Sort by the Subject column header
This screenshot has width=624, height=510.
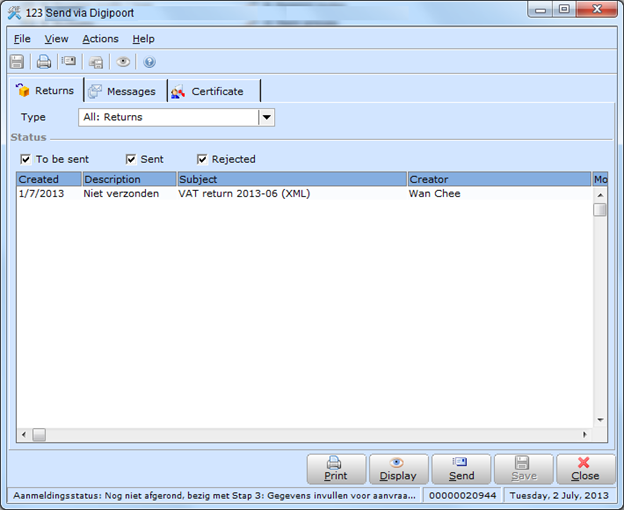tap(292, 179)
